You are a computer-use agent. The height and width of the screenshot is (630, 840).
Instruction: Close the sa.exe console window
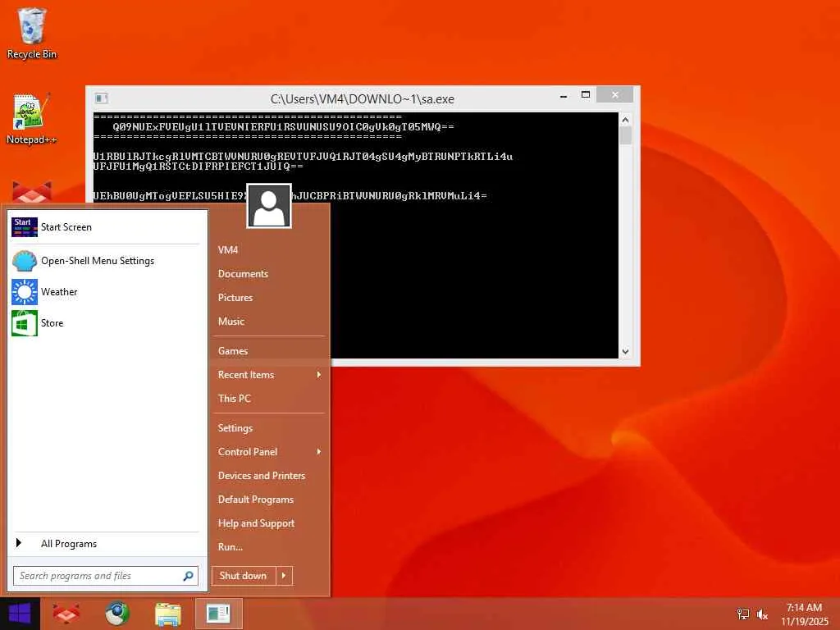(615, 95)
